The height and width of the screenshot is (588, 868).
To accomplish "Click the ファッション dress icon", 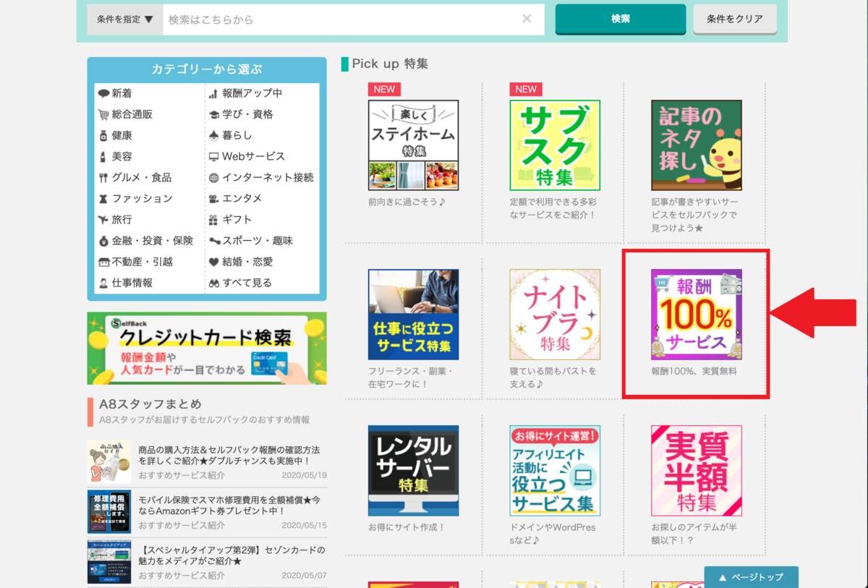I will [x=103, y=198].
